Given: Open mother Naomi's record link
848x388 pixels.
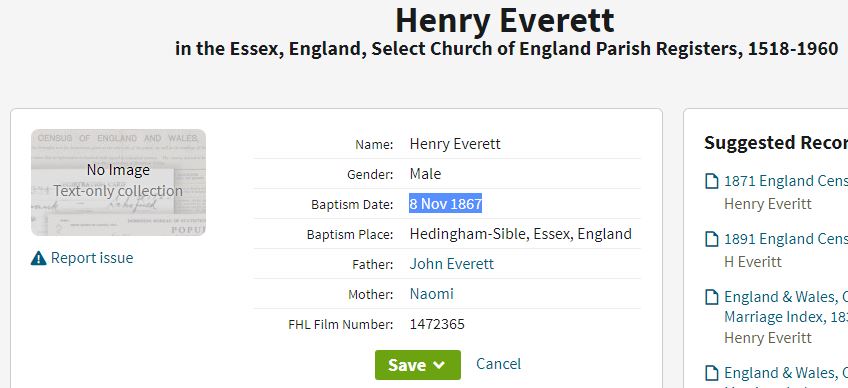Looking at the screenshot, I should [x=432, y=294].
